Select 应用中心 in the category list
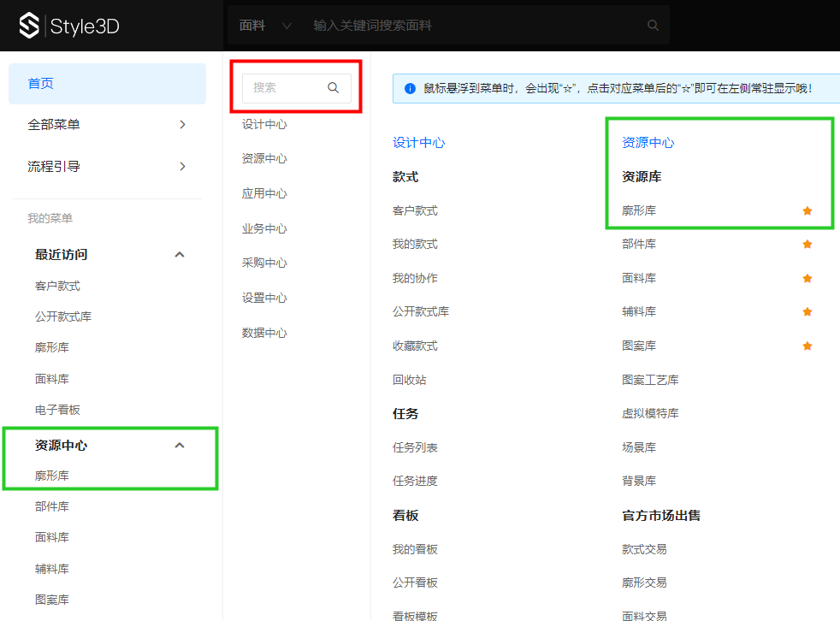The image size is (840, 621). (264, 193)
